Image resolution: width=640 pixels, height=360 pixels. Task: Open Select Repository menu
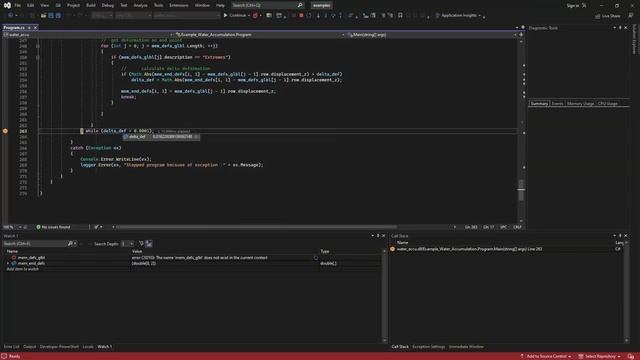click(600, 356)
